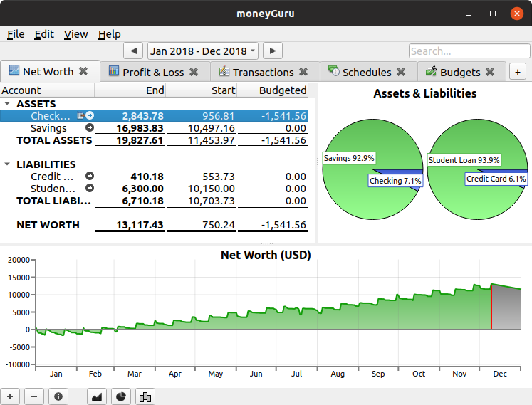Open the Checking account arrow icon
The width and height of the screenshot is (532, 405).
click(90, 116)
